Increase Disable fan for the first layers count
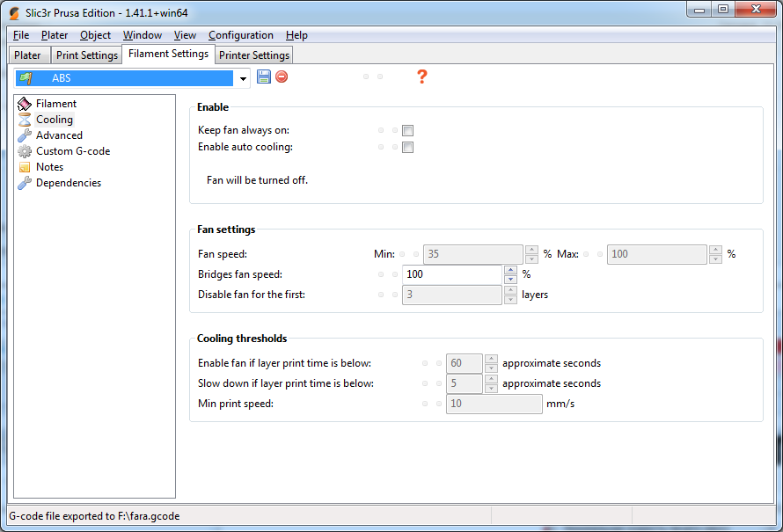This screenshot has height=532, width=783. coord(510,290)
